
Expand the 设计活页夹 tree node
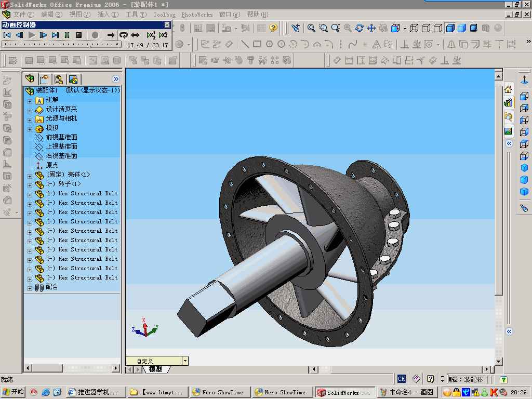tap(30, 110)
